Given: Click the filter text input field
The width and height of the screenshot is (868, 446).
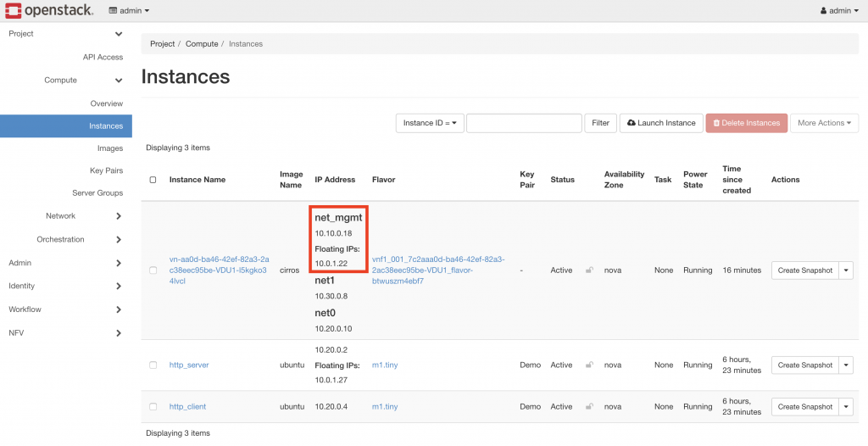Looking at the screenshot, I should point(524,123).
